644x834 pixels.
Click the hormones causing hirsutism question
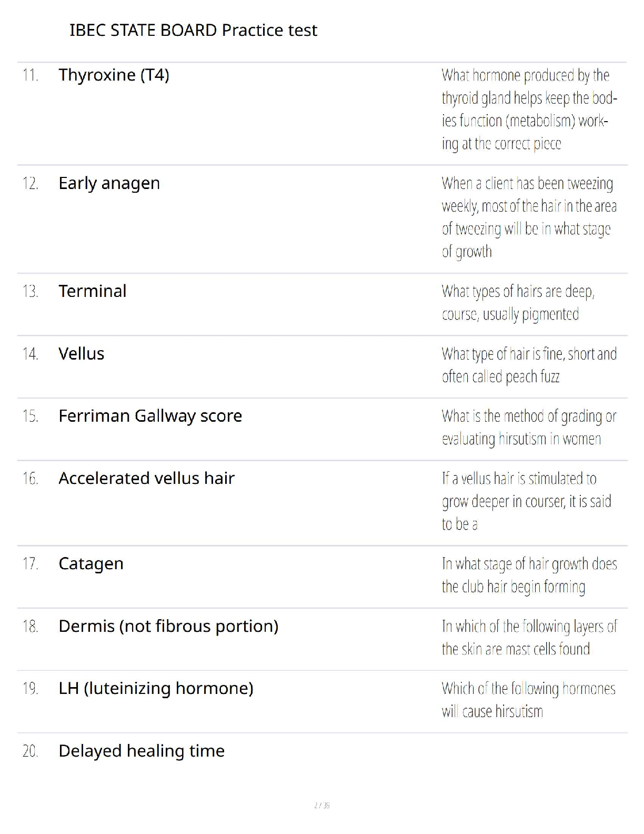click(528, 700)
